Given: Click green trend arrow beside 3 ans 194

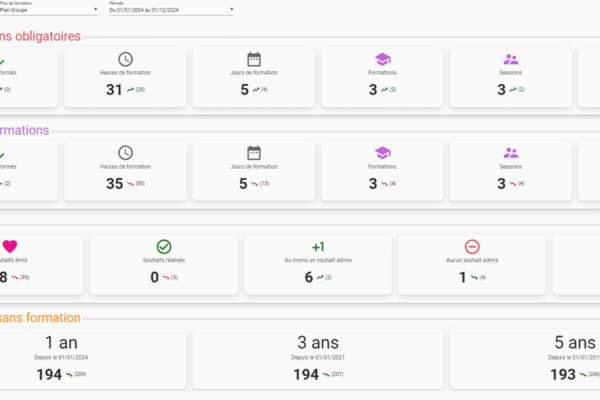Looking at the screenshot, I should tap(326, 375).
